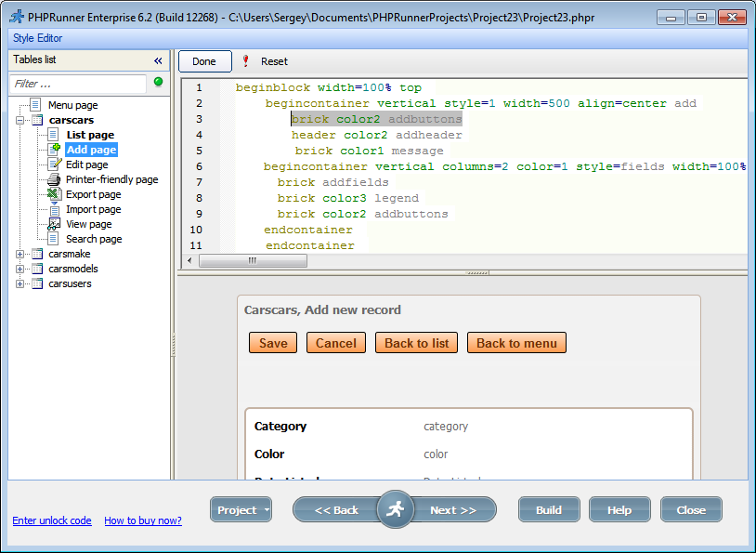Select the carsmake table
The width and height of the screenshot is (756, 553).
click(70, 254)
